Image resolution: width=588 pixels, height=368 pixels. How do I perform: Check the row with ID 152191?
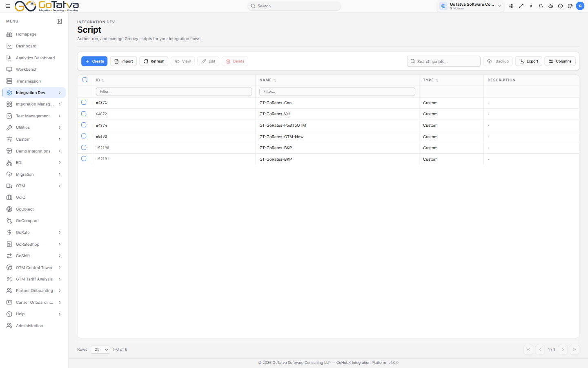[84, 159]
